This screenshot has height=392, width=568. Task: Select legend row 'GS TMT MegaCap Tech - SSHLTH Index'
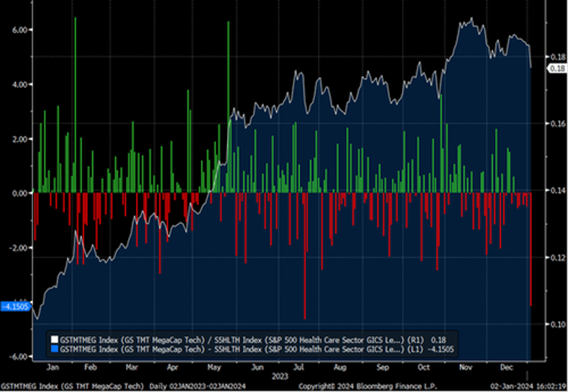coord(253,349)
